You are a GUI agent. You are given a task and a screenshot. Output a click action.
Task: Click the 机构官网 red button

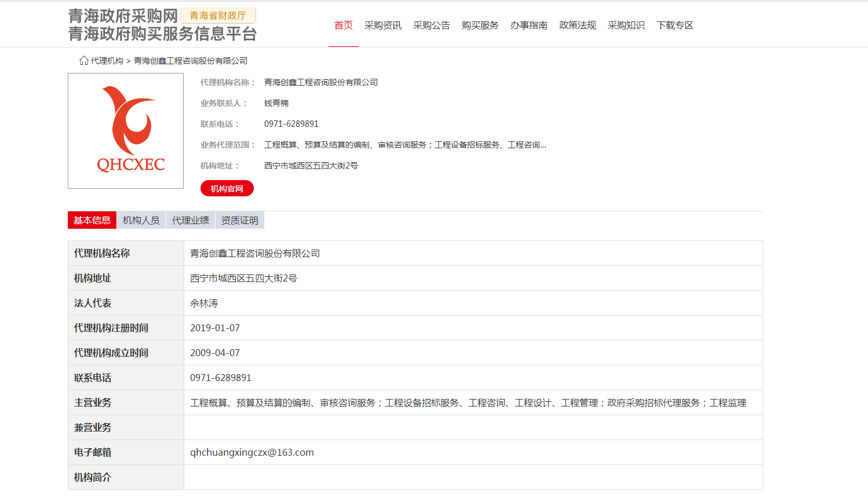[227, 189]
